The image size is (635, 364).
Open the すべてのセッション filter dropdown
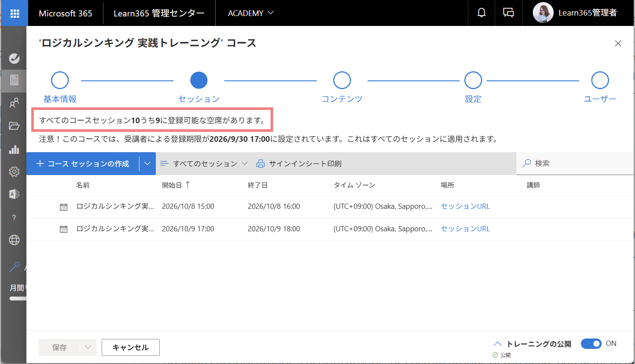tap(204, 163)
